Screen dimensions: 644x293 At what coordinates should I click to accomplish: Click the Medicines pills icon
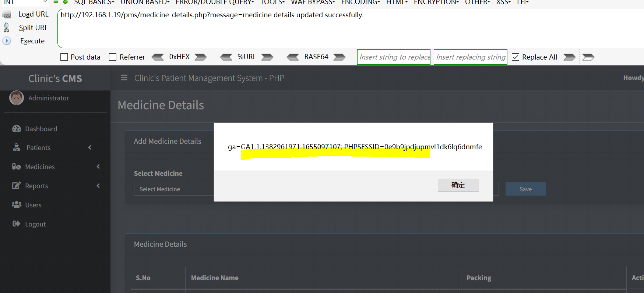(x=17, y=167)
